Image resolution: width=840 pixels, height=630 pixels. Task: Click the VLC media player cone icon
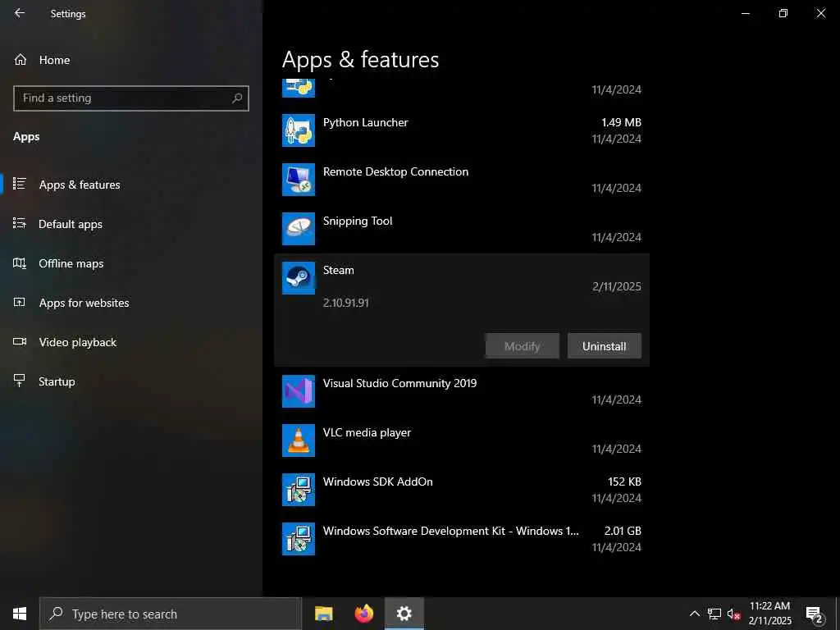pyautogui.click(x=299, y=441)
